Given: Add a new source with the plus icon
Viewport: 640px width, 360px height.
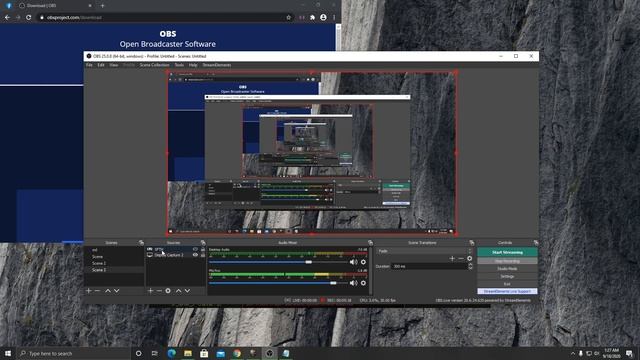Looking at the screenshot, I should (150, 291).
